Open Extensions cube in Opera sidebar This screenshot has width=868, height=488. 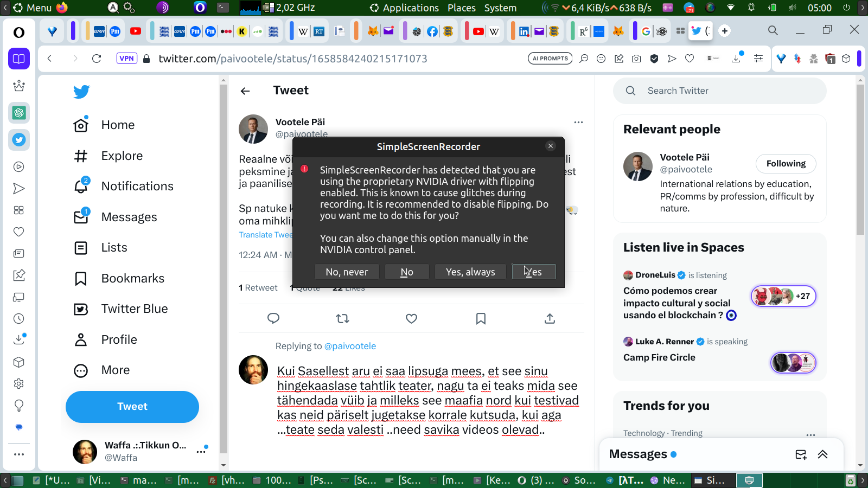click(x=19, y=362)
